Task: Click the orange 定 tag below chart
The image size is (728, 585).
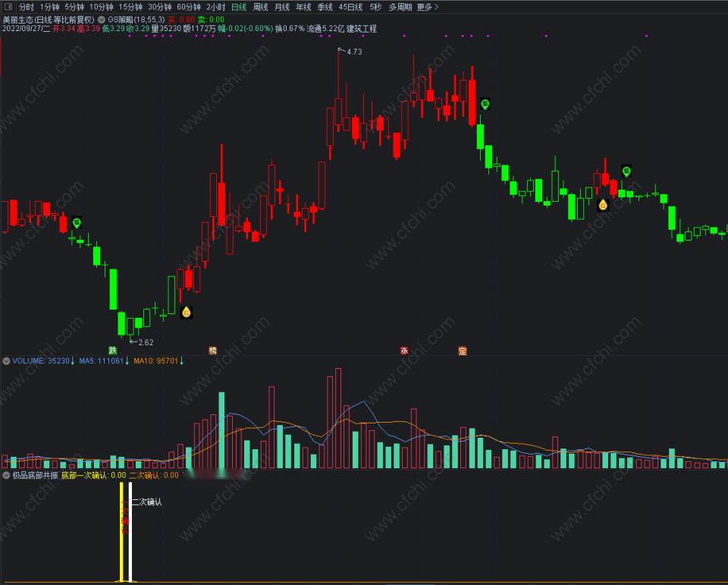Action: pyautogui.click(x=462, y=351)
